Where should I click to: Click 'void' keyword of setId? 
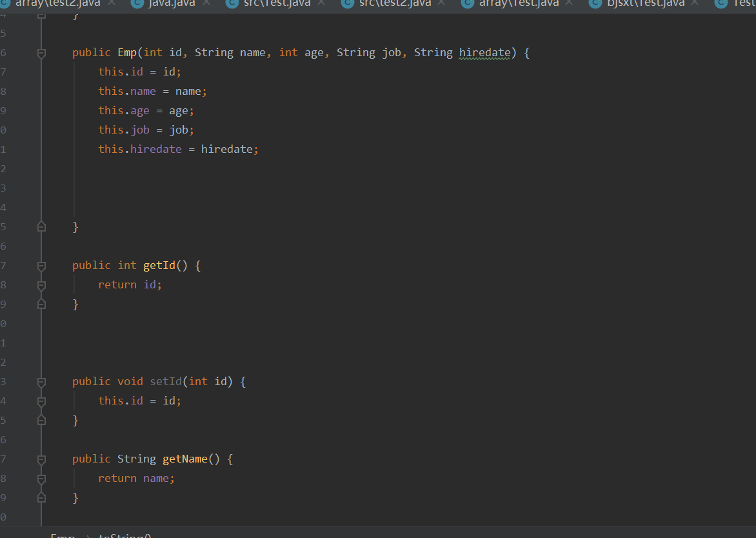point(130,381)
